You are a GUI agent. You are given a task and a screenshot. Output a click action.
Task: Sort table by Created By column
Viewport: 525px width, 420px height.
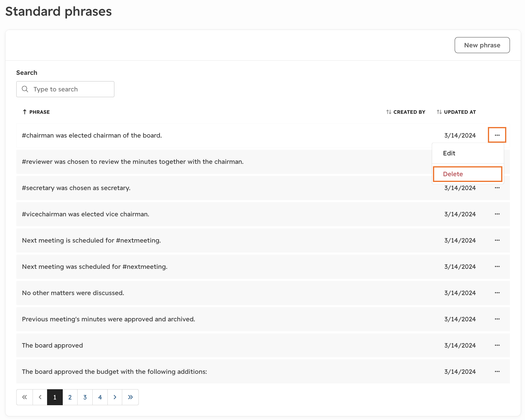(406, 112)
